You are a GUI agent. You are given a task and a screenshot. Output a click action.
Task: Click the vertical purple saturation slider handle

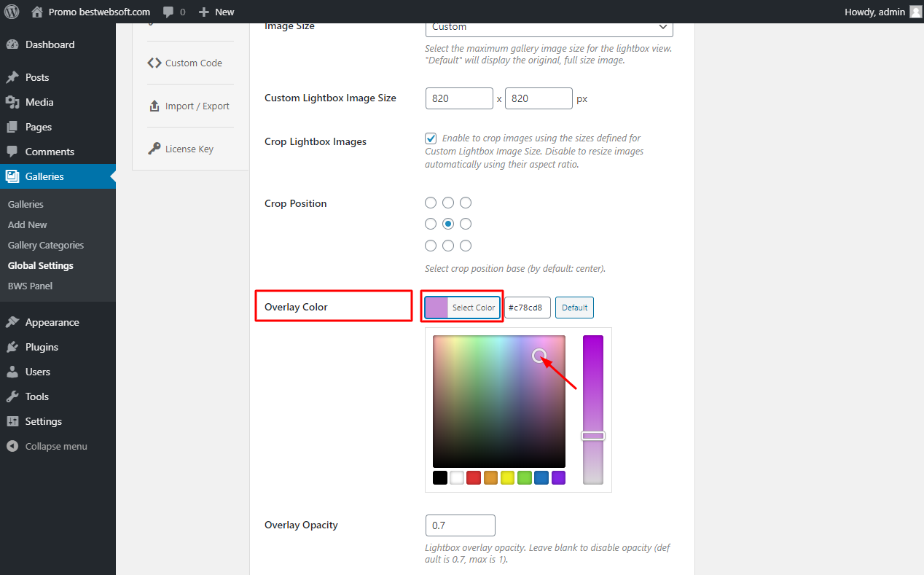pos(593,436)
